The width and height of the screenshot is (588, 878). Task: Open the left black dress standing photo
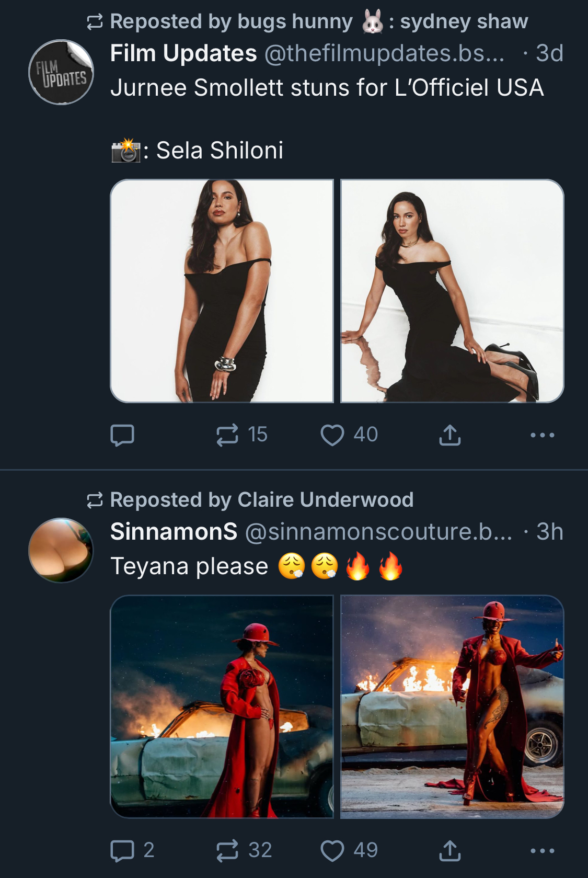click(222, 291)
